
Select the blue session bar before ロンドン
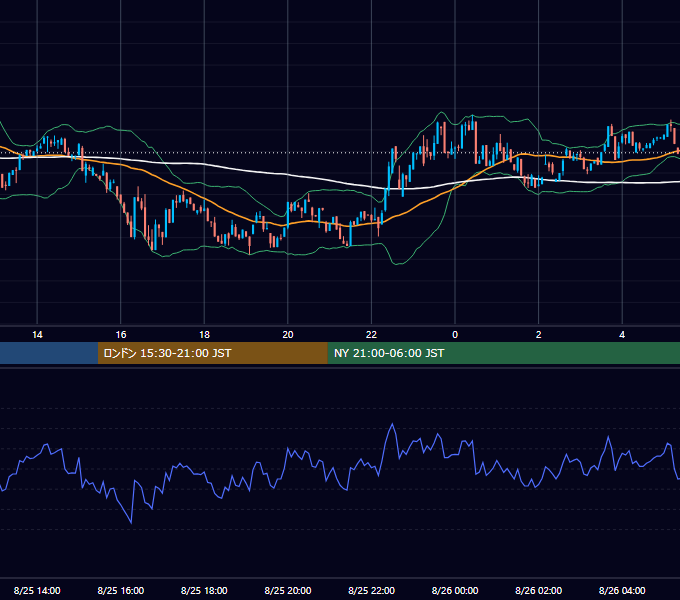(49, 353)
